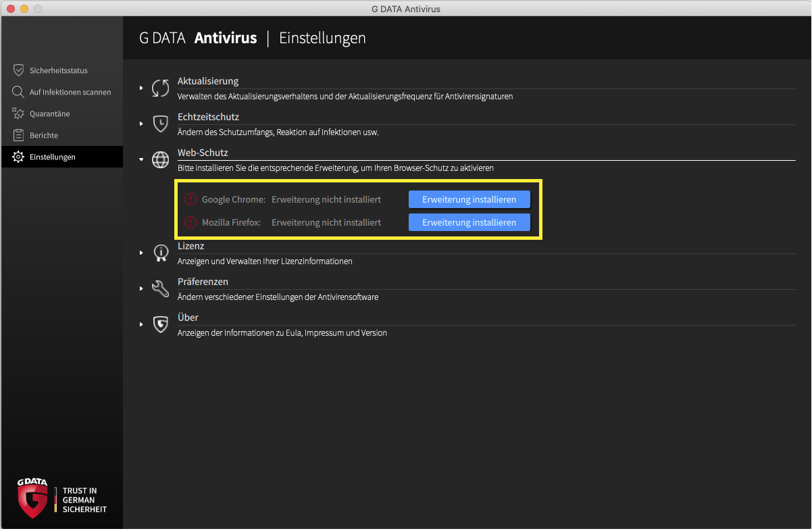
Task: Select Einstellungen in the sidebar
Action: 62,157
